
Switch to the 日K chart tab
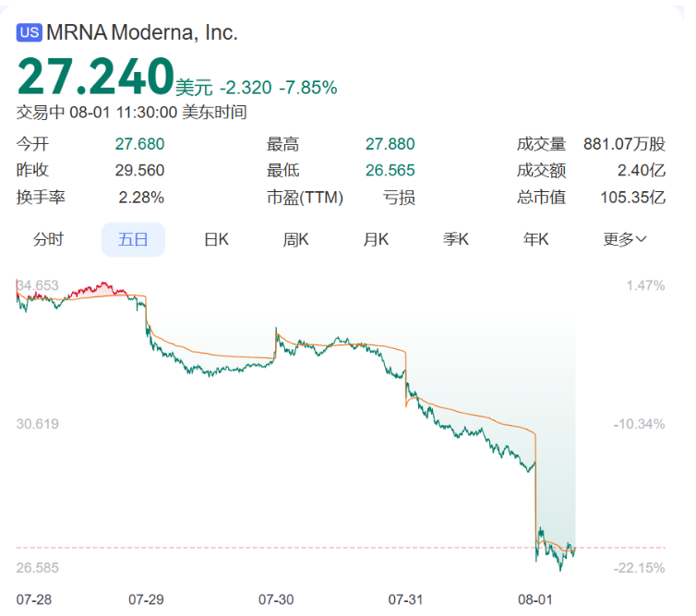coord(216,240)
